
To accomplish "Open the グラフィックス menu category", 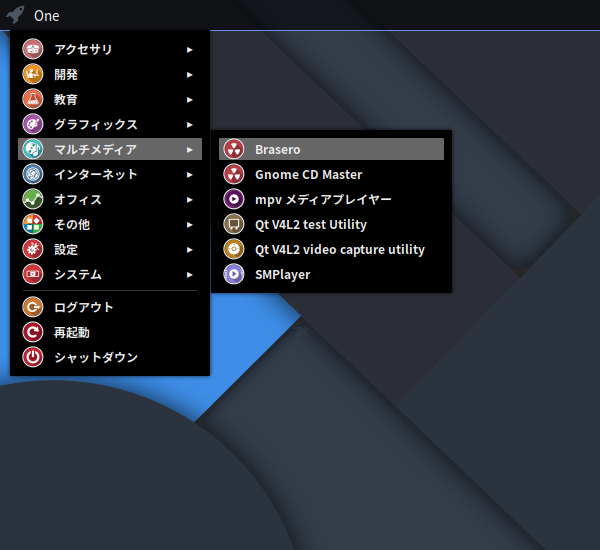I will (110, 124).
